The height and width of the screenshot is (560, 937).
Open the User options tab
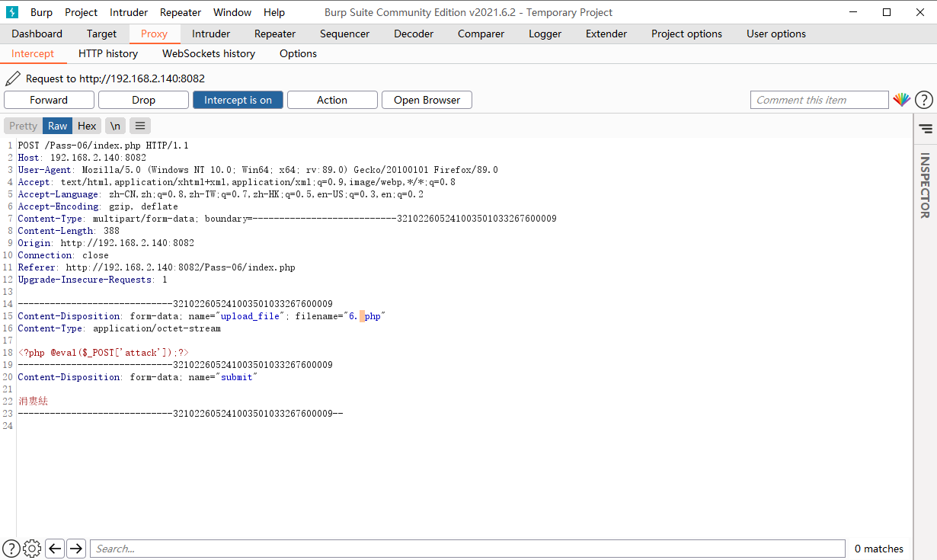[776, 34]
